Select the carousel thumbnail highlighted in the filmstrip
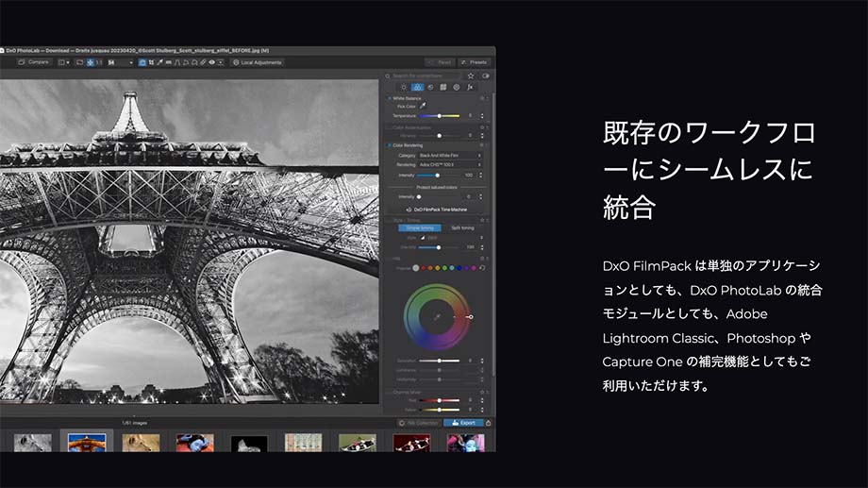The height and width of the screenshot is (488, 868). pyautogui.click(x=87, y=442)
